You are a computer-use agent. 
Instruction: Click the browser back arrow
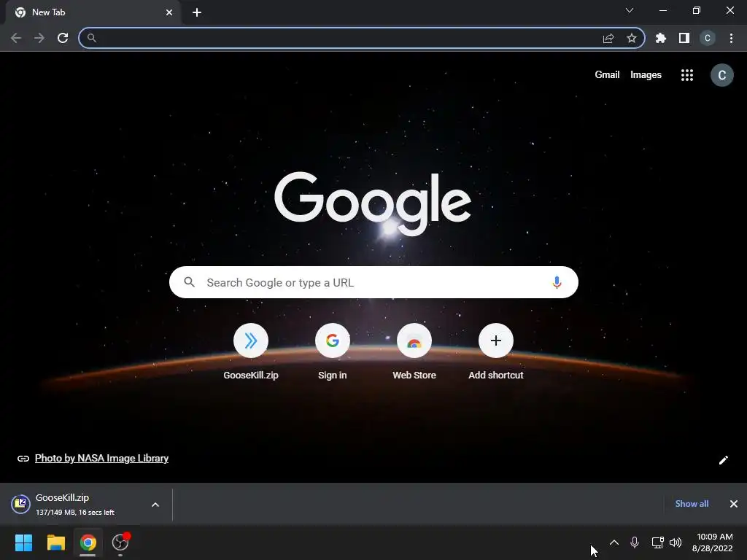point(16,38)
